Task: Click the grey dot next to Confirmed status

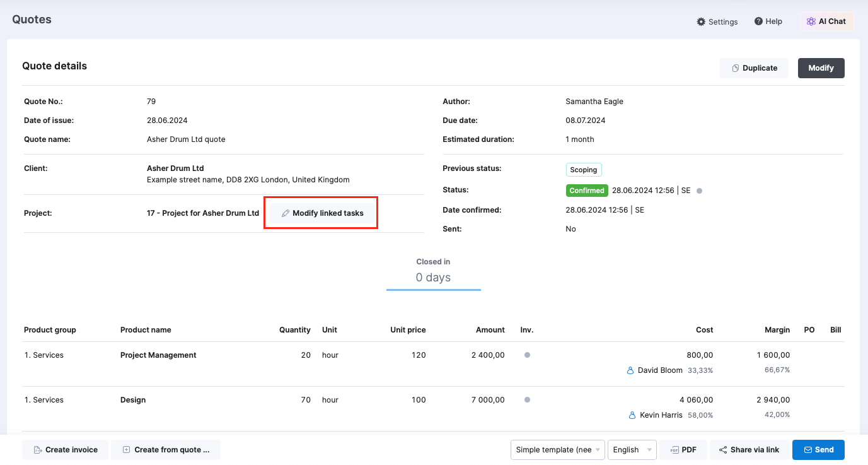Action: point(699,191)
